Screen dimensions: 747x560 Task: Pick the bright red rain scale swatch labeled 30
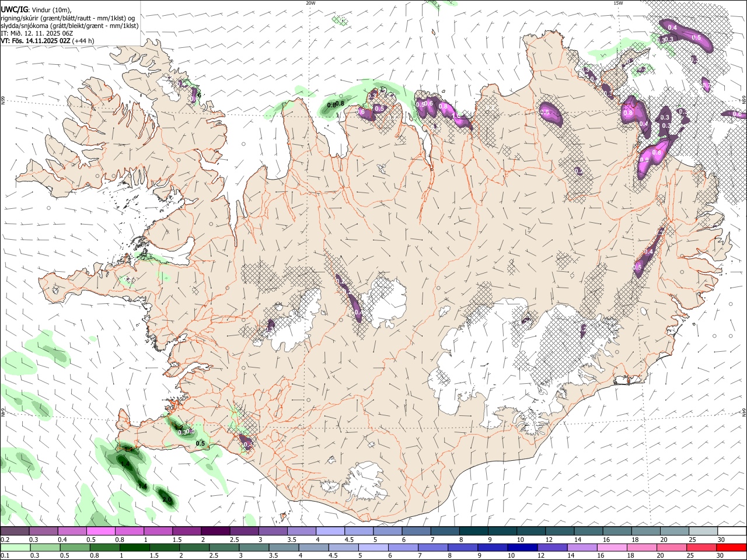[x=731, y=547]
